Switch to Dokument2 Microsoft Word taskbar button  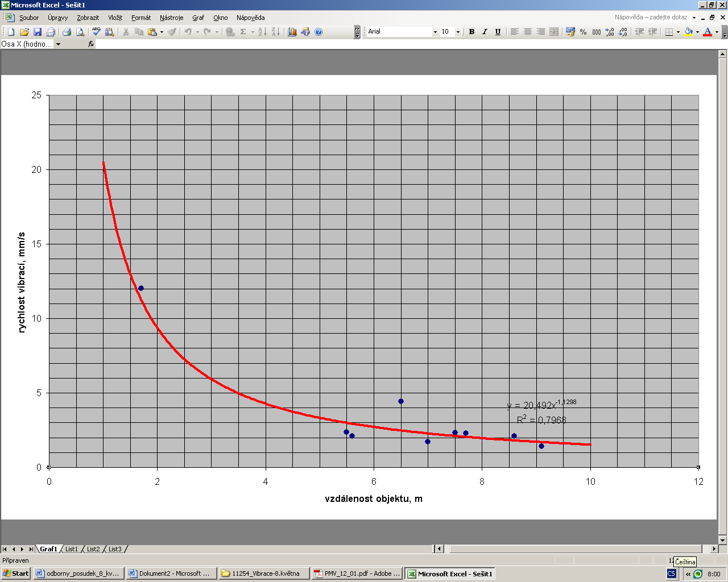[x=171, y=573]
